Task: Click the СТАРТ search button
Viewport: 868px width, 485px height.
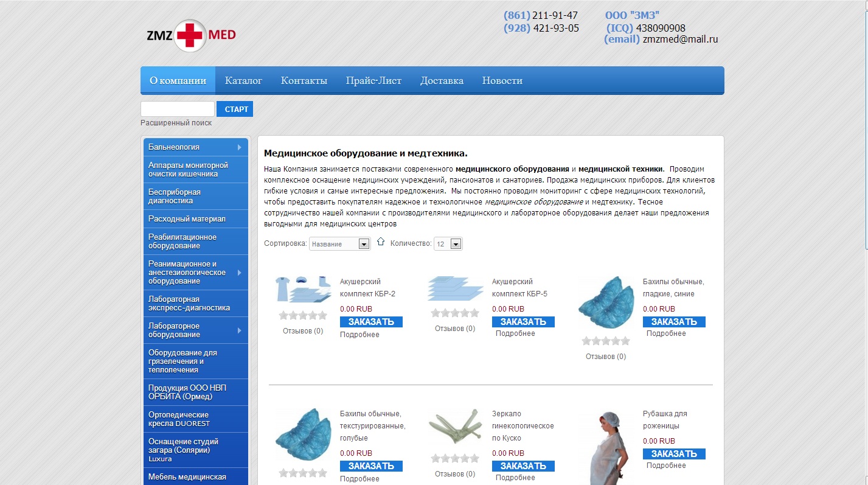Action: [235, 109]
